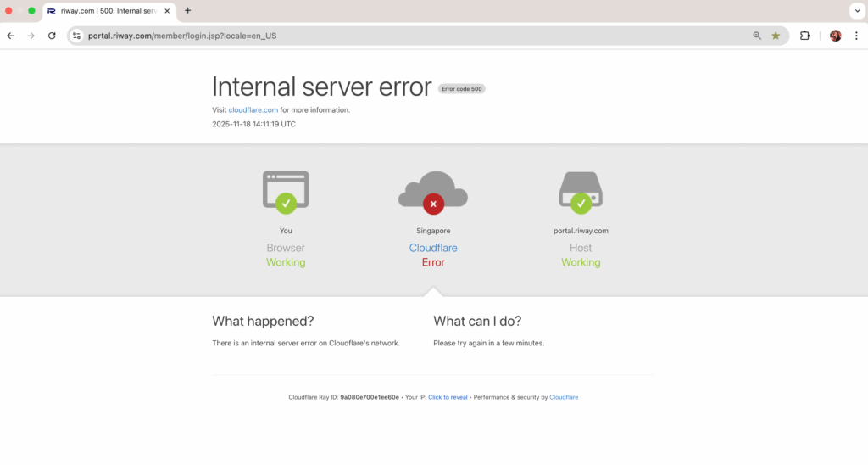Click the Host server icon with checkmark
Viewport: 868px width, 465px height.
[x=581, y=192]
